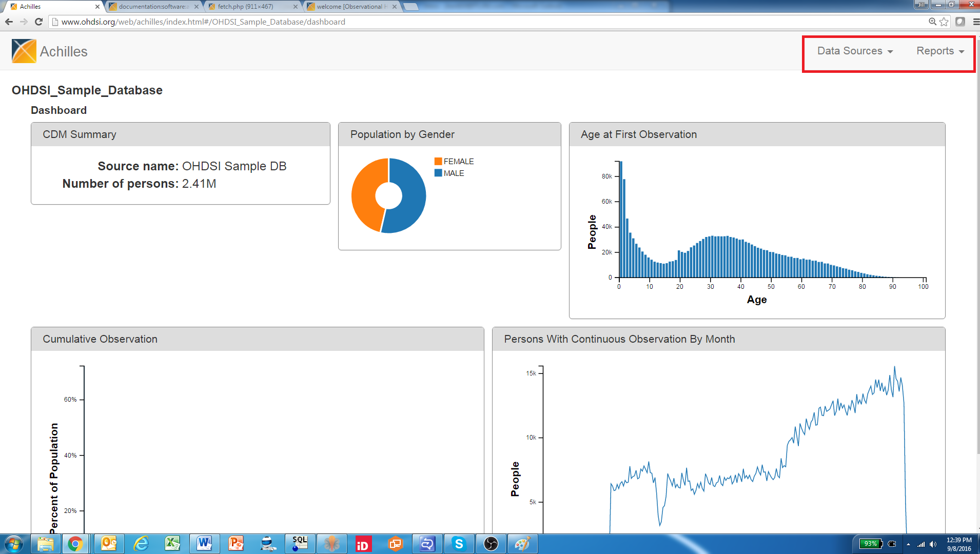Viewport: 980px width, 554px height.
Task: Go back using browser back arrow
Action: click(9, 22)
